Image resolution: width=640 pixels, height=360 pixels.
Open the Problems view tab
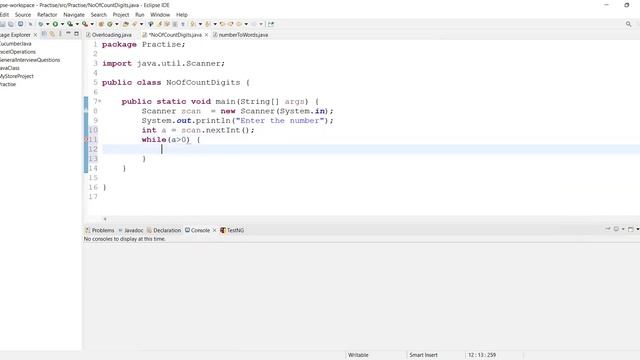tap(100, 230)
